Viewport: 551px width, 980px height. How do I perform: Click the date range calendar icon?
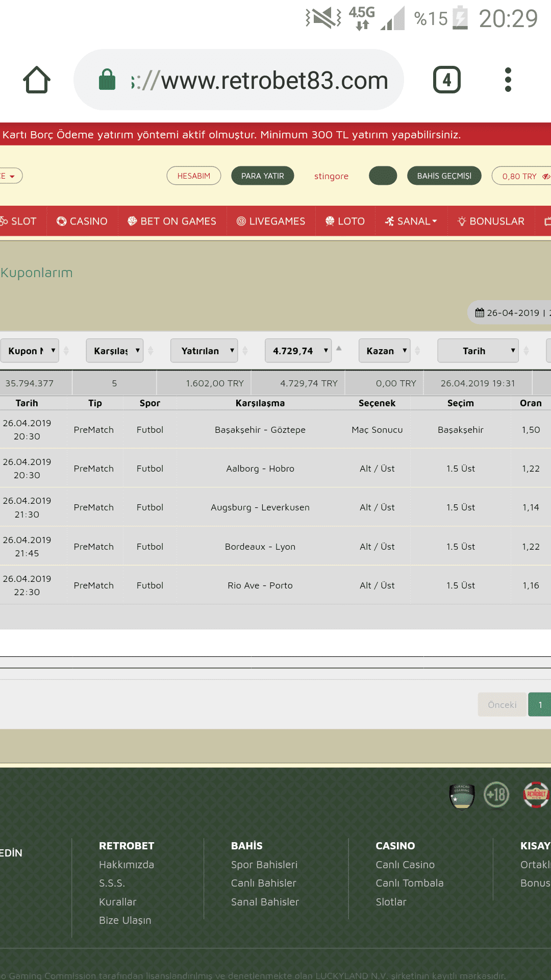(480, 312)
